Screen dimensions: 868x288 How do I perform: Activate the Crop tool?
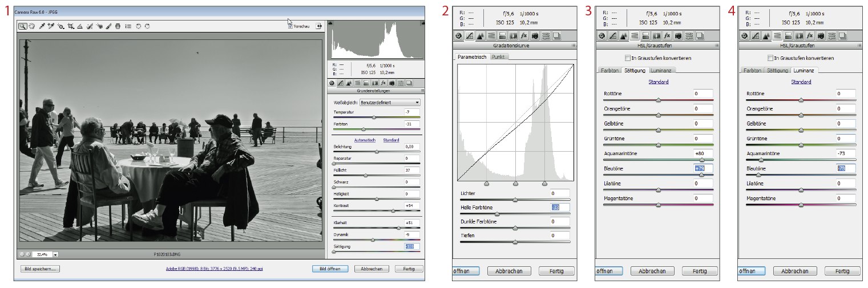coord(70,26)
